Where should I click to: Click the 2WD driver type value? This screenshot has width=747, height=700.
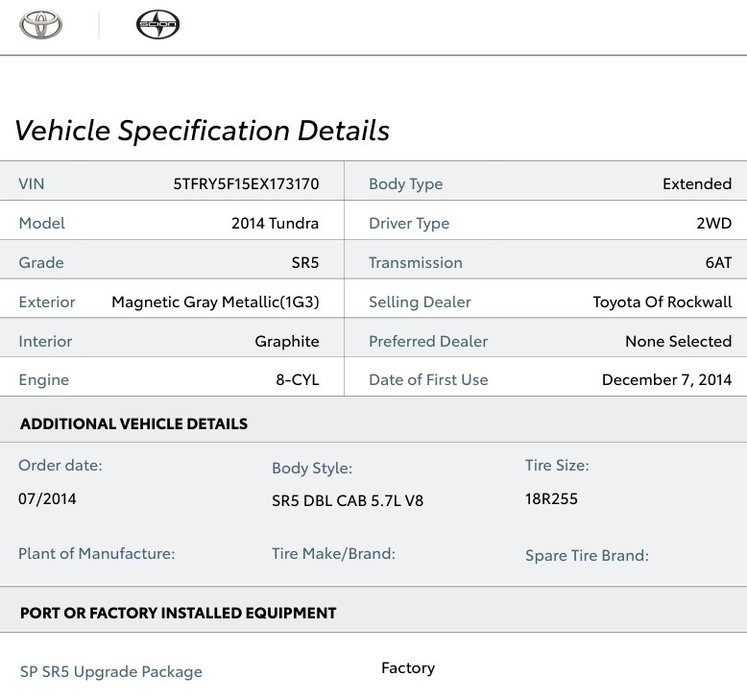pos(713,223)
